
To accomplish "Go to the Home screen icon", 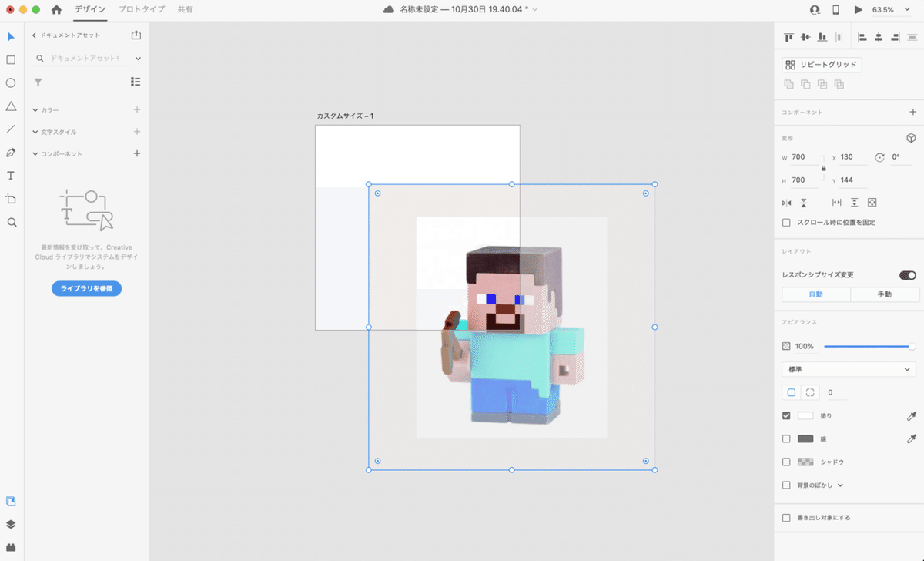I will (56, 10).
